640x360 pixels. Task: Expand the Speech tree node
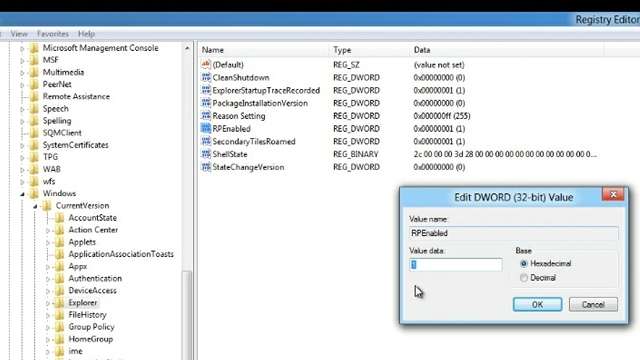[x=22, y=109]
